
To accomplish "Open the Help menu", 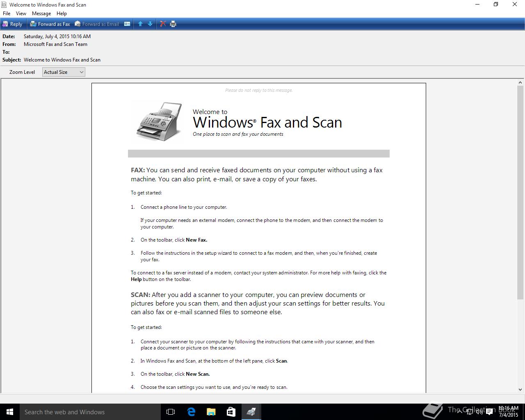I will click(x=62, y=14).
